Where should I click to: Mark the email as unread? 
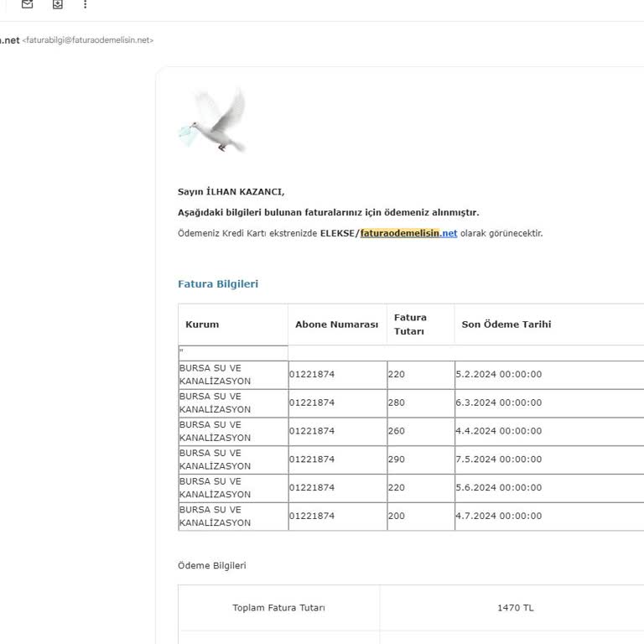coord(27,4)
